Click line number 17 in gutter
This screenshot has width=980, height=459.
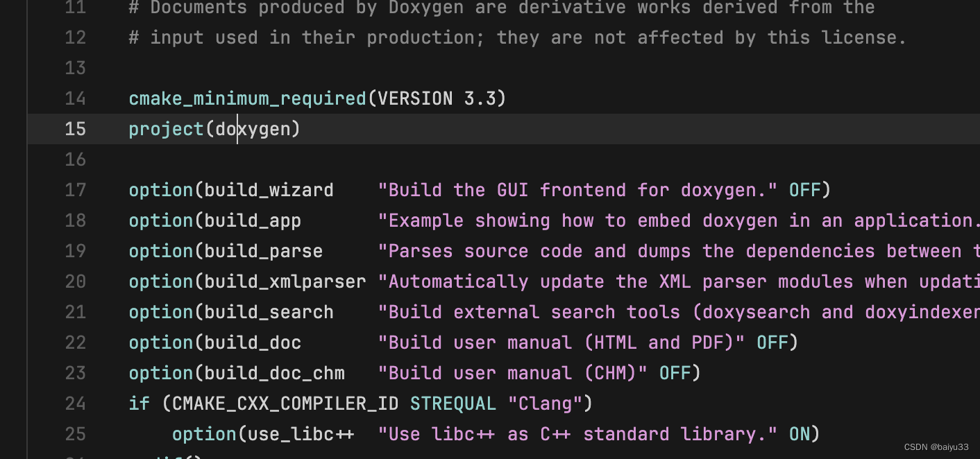coord(75,190)
